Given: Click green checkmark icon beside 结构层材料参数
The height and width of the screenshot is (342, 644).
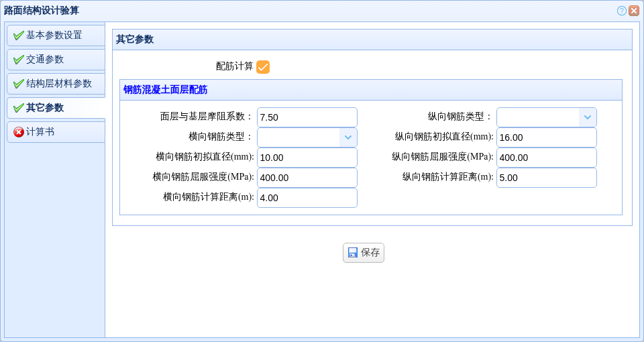Looking at the screenshot, I should pyautogui.click(x=18, y=84).
